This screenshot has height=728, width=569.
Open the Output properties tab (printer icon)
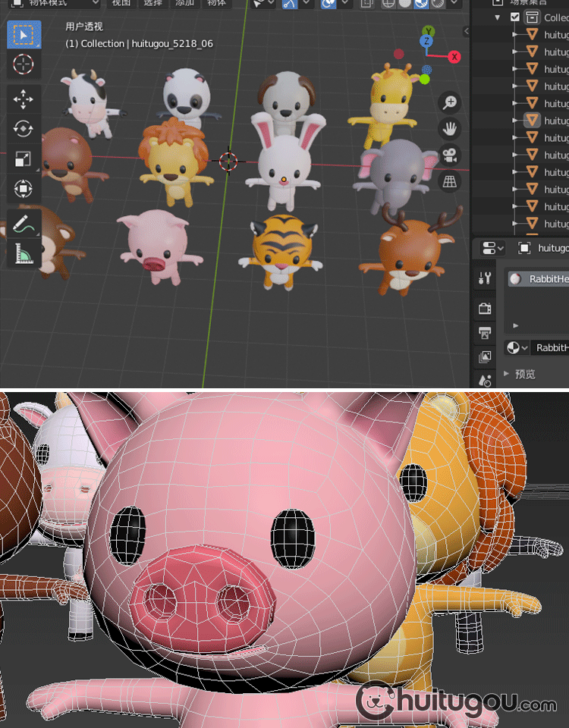[485, 332]
